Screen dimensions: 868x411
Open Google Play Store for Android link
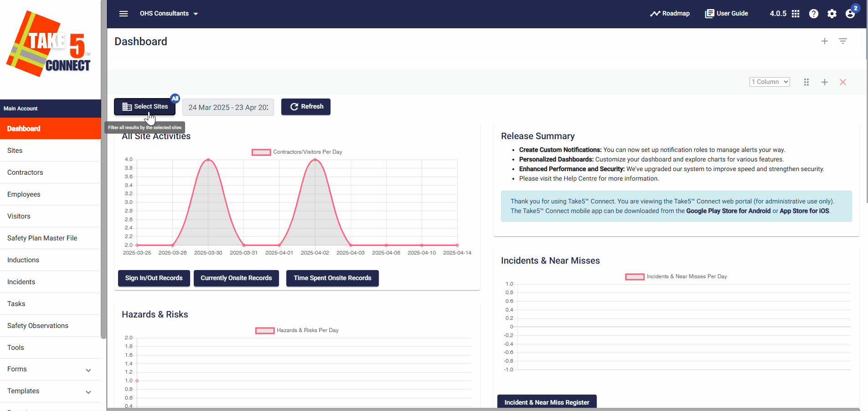click(x=728, y=211)
